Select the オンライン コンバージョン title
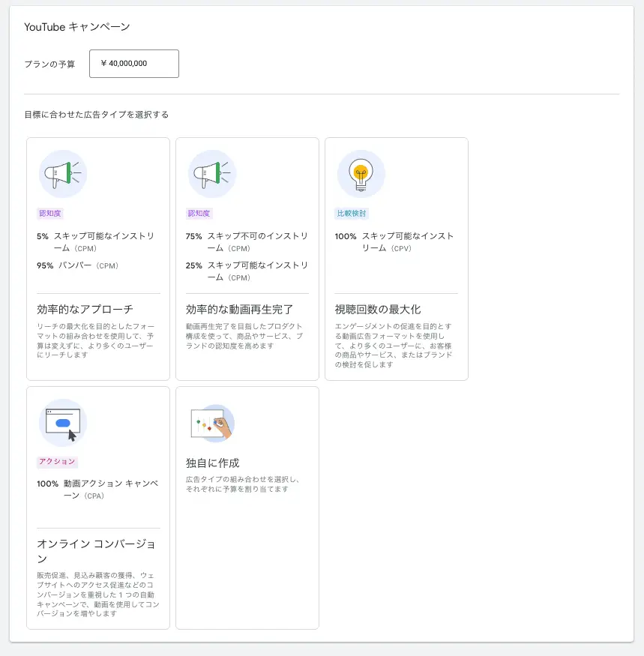This screenshot has height=656, width=644. point(96,551)
